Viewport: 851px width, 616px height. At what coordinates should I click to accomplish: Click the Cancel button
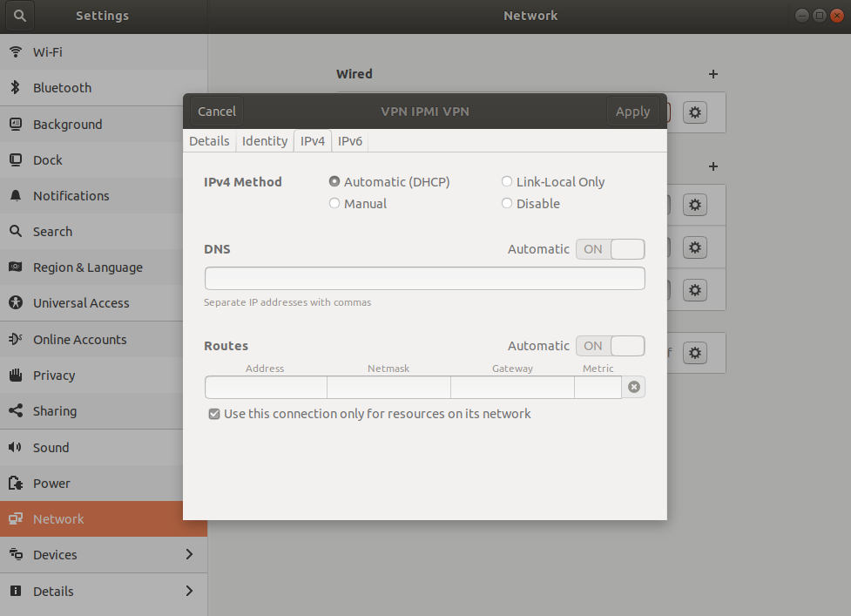(217, 112)
